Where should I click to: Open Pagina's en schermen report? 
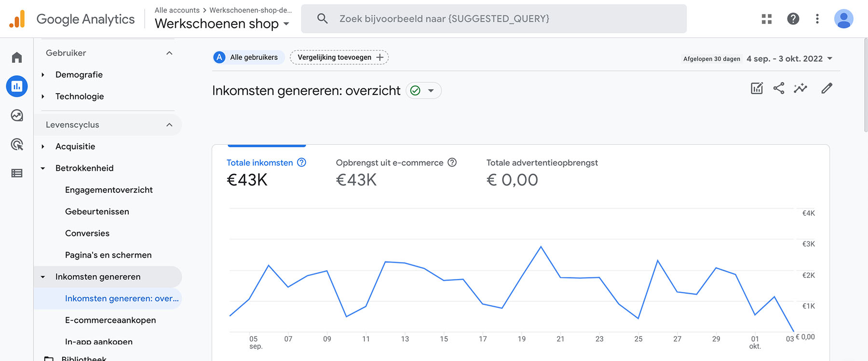click(108, 255)
